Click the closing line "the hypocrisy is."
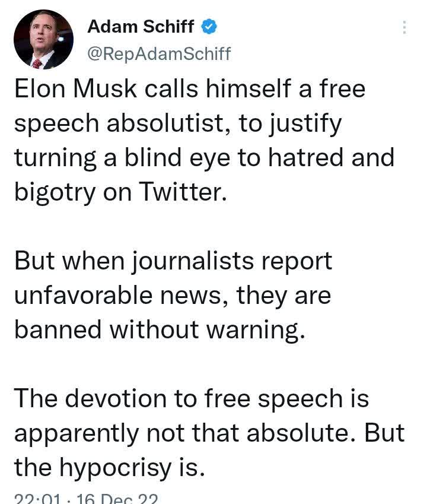The height and width of the screenshot is (504, 427). coord(110,468)
